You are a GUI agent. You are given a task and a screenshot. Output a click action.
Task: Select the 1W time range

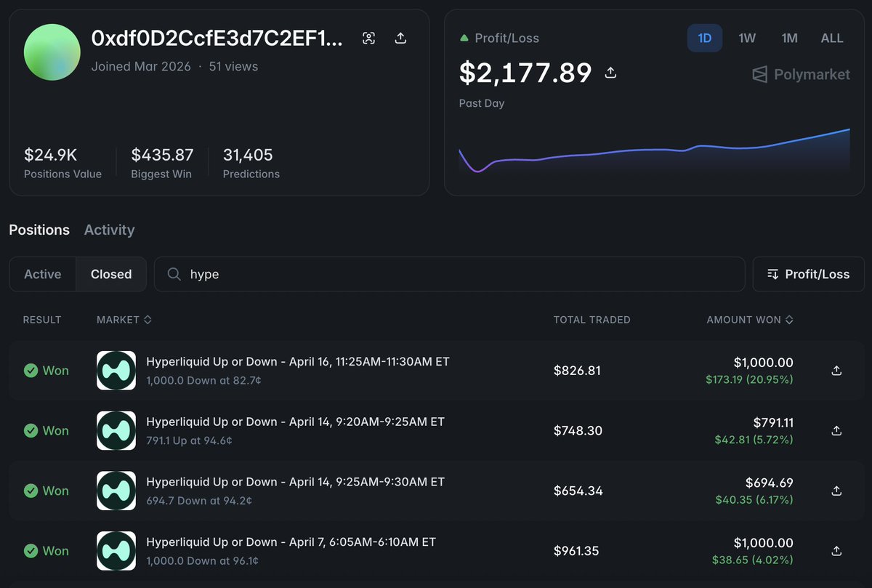point(747,38)
